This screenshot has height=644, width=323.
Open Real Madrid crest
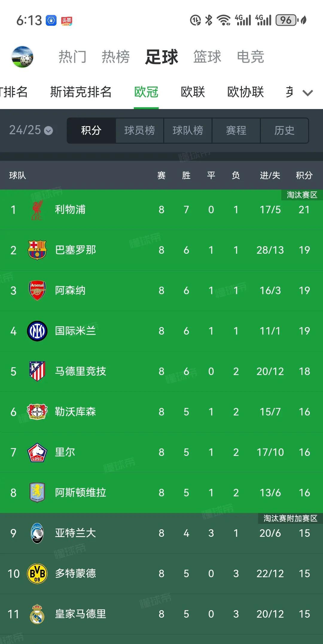pyautogui.click(x=37, y=614)
